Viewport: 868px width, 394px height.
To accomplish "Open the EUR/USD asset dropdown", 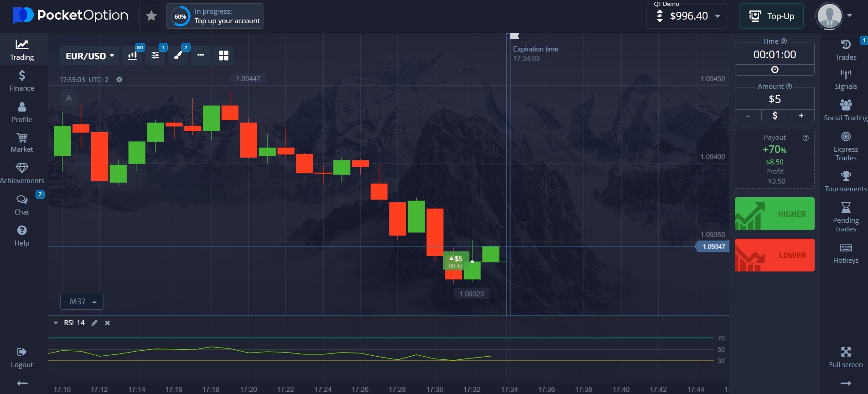I will 90,56.
